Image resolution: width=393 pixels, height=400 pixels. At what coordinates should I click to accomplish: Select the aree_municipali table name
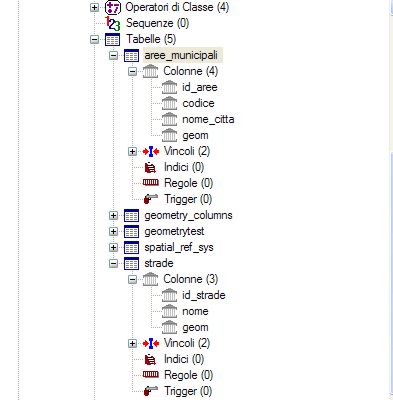[181, 55]
